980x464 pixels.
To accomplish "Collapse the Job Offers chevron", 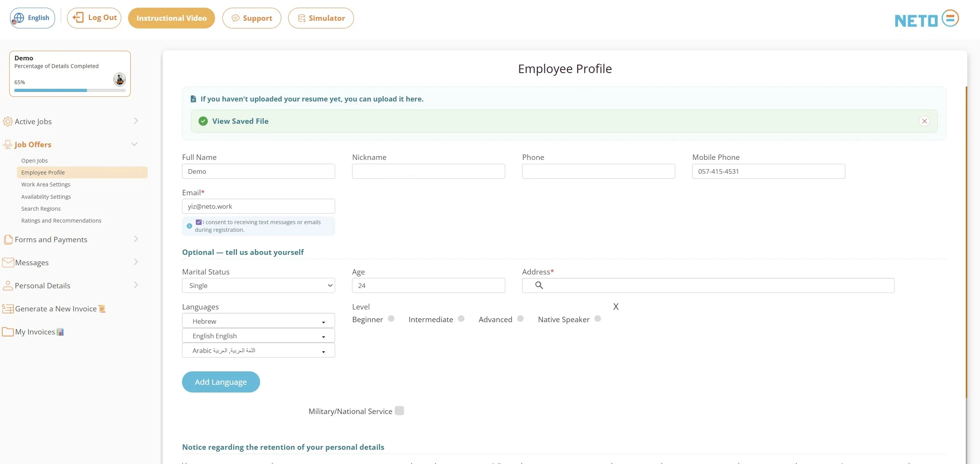I will (134, 144).
